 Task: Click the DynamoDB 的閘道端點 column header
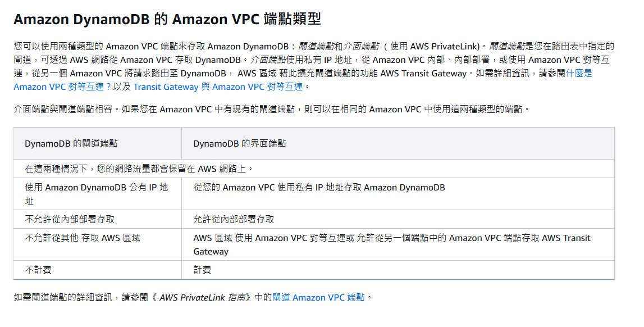pos(97,143)
